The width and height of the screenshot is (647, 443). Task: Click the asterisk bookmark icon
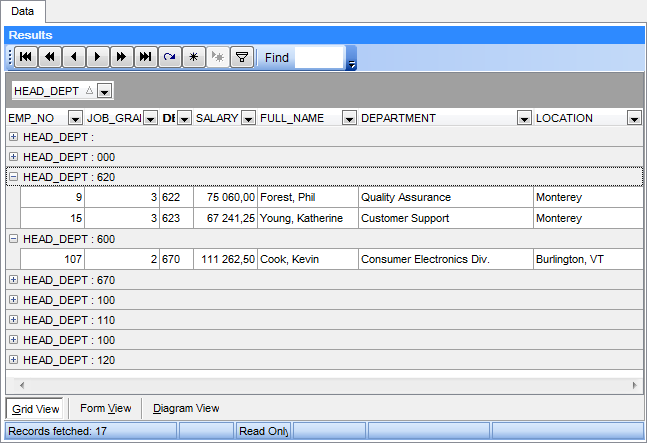193,58
